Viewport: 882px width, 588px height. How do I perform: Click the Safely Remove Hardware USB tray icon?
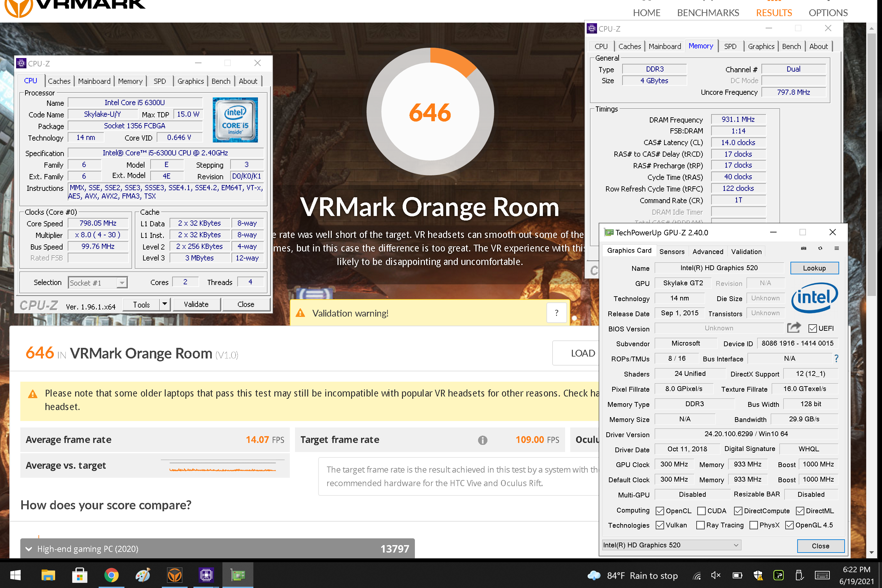pos(799,575)
